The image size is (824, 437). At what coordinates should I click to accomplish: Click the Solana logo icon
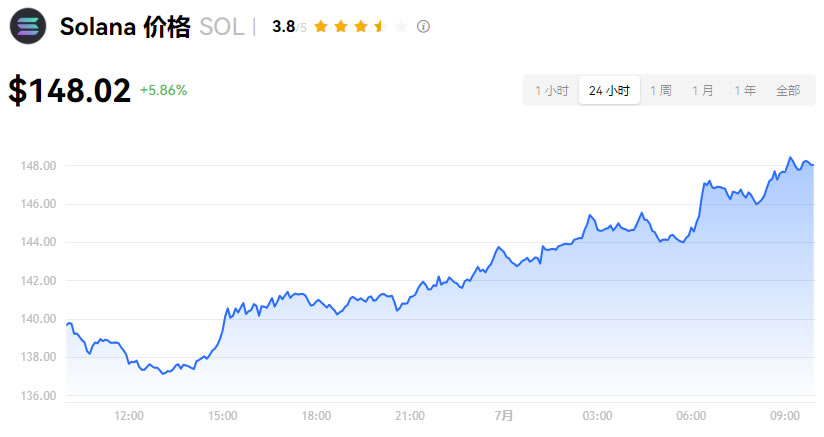coord(27,26)
